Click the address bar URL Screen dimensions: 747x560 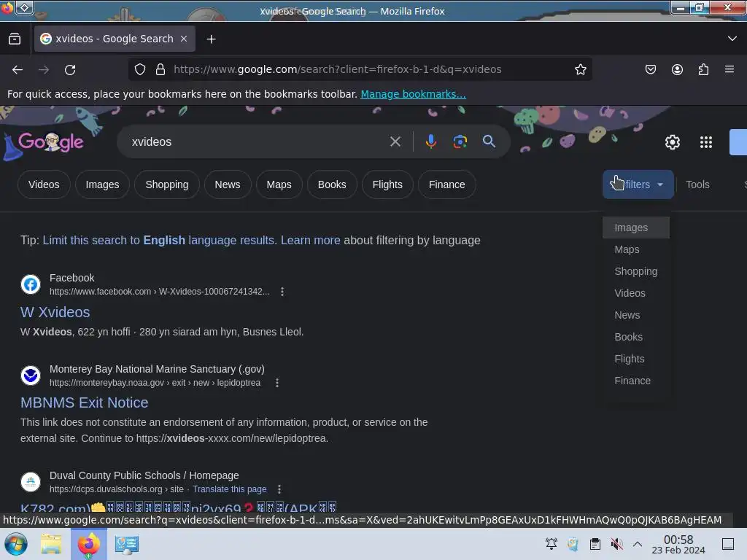point(337,69)
